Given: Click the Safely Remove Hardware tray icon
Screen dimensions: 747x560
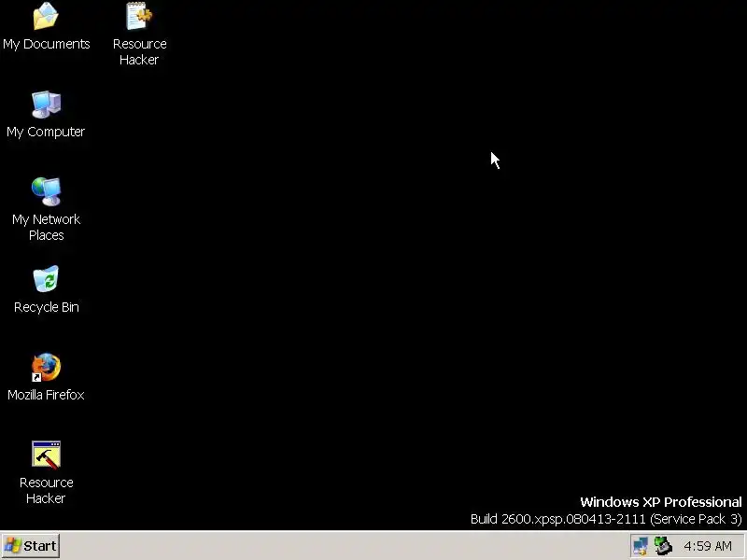Looking at the screenshot, I should click(x=663, y=546).
